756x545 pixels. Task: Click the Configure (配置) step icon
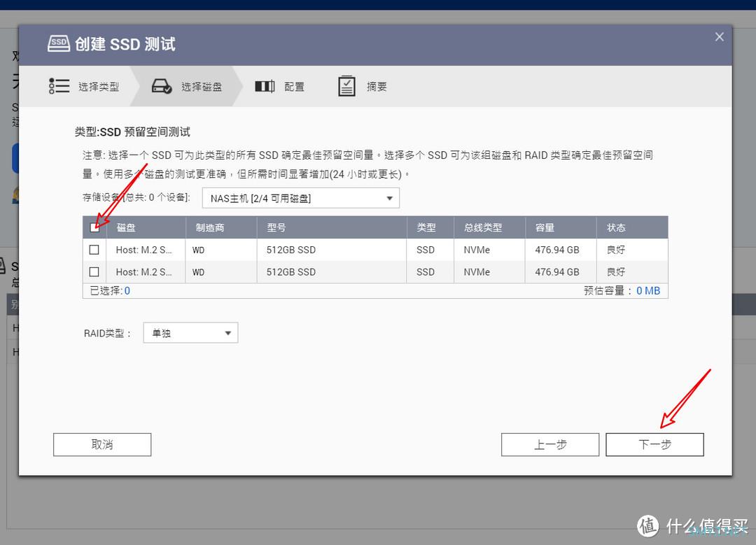[x=265, y=86]
